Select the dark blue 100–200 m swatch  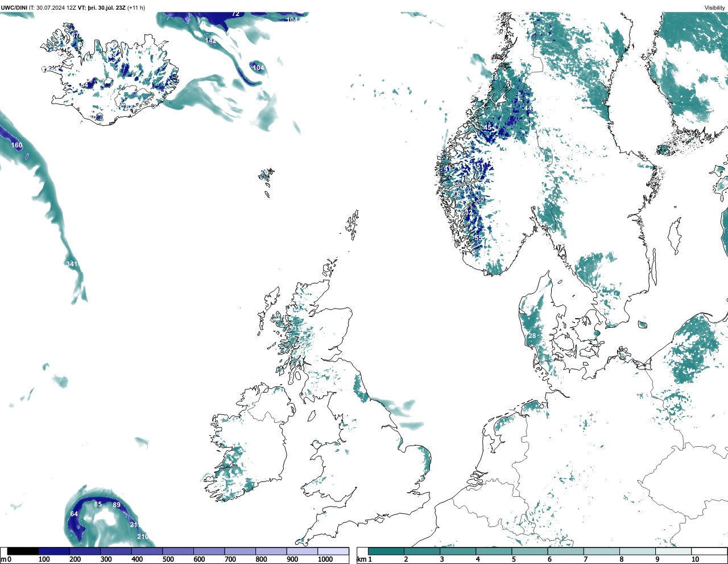pos(54,551)
